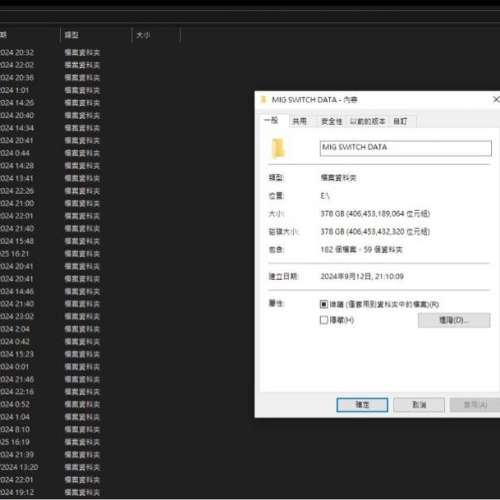Select the row dated 15:23
This screenshot has height=500, width=500.
(x=50, y=354)
